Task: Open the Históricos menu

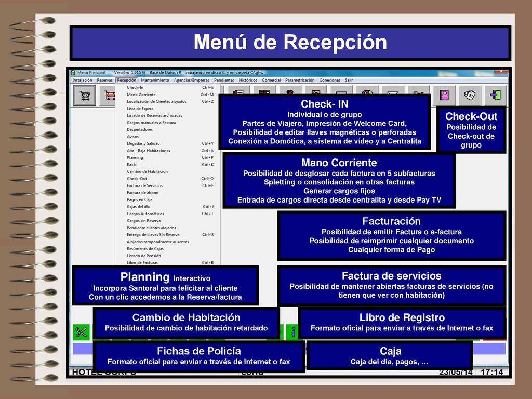Action: pos(248,81)
